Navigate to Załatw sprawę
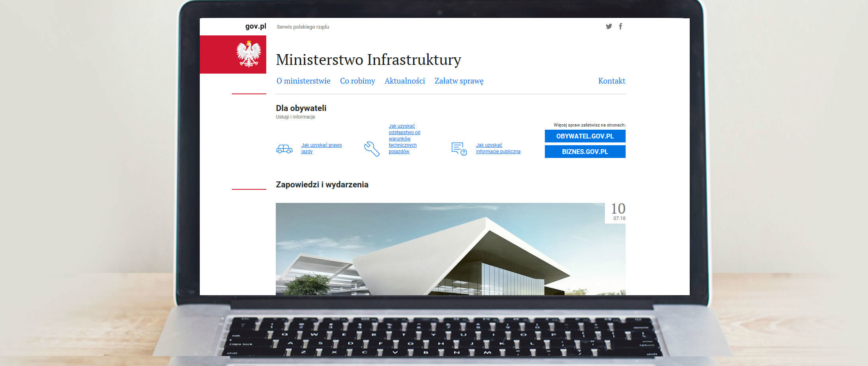This screenshot has height=366, width=868. 459,81
